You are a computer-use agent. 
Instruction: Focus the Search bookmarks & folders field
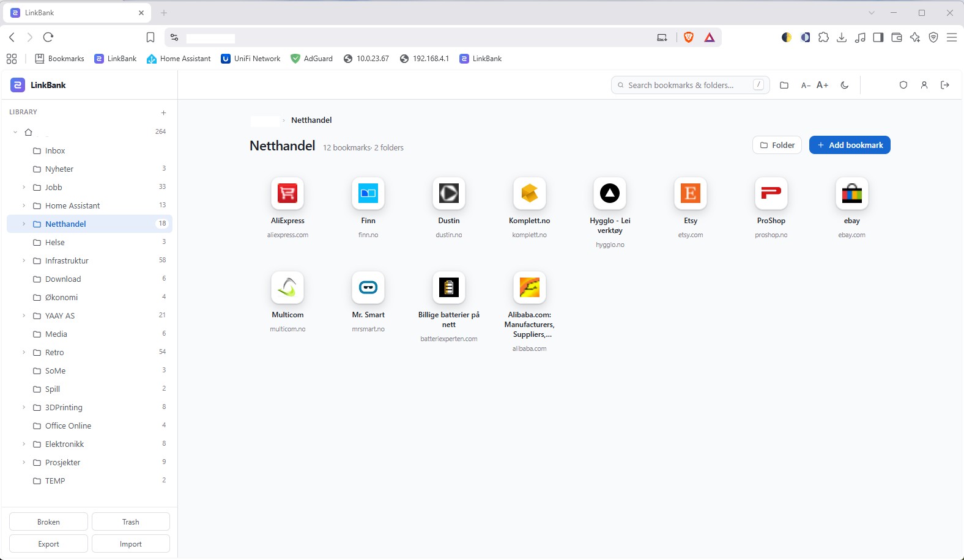click(690, 85)
